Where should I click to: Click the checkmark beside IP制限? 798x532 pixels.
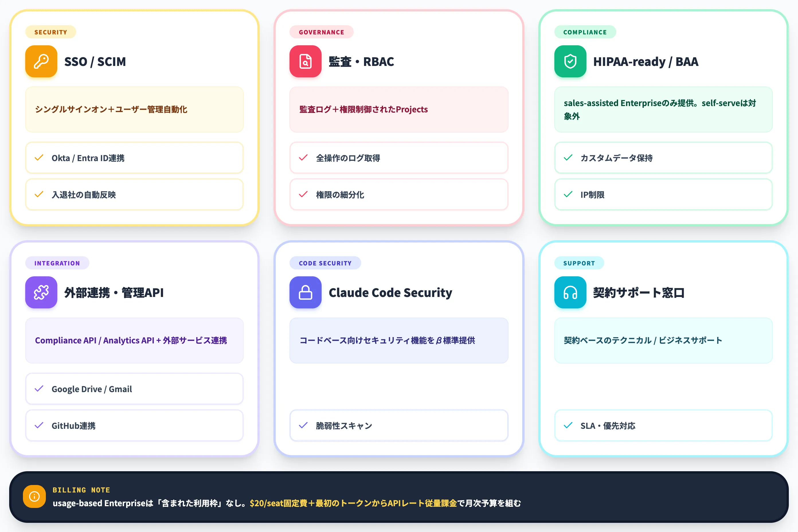click(568, 194)
